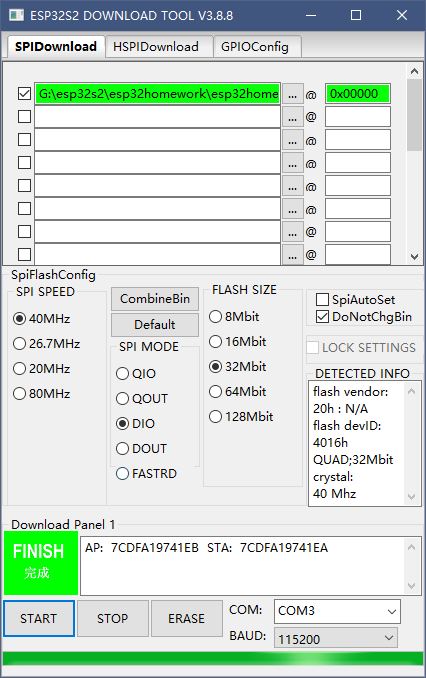The height and width of the screenshot is (678, 426).
Task: Click the CombineBin button
Action: pyautogui.click(x=155, y=299)
